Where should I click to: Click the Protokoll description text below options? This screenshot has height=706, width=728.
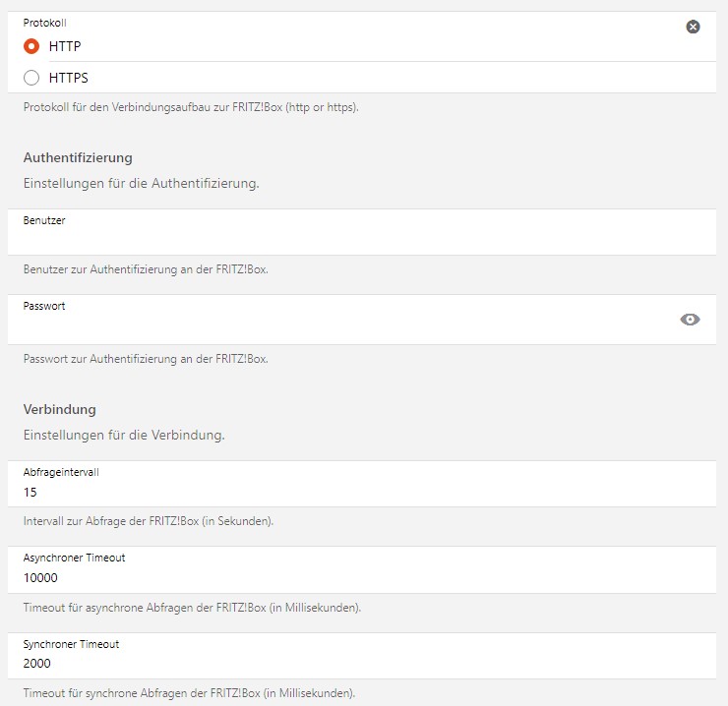pyautogui.click(x=191, y=107)
